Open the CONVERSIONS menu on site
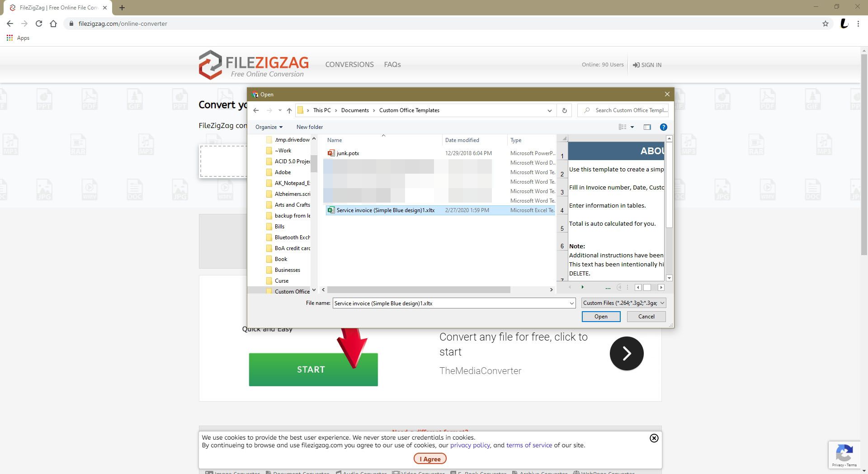Viewport: 868px width, 474px height. 349,65
